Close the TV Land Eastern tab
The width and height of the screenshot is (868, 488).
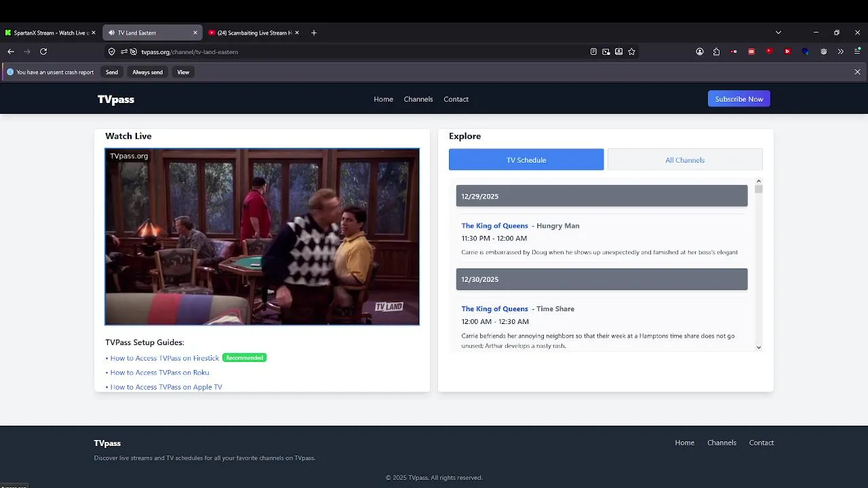click(195, 33)
